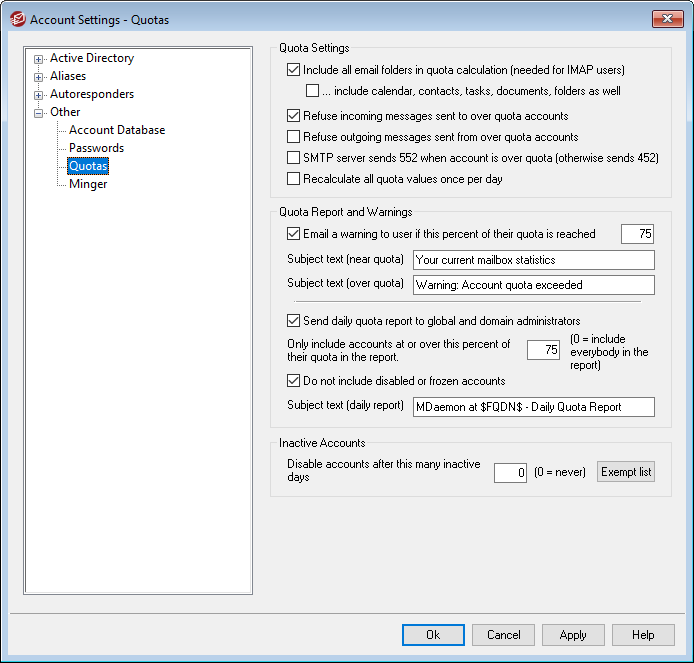Open the Passwords settings page
This screenshot has height=663, width=694.
[x=96, y=148]
